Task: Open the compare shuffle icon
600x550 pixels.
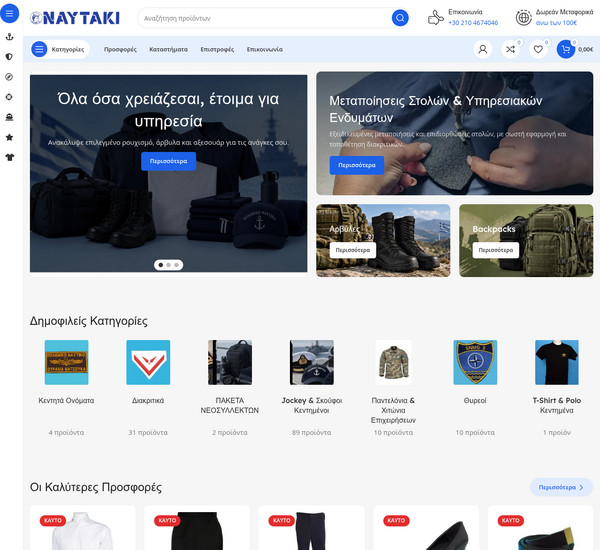Action: (510, 49)
